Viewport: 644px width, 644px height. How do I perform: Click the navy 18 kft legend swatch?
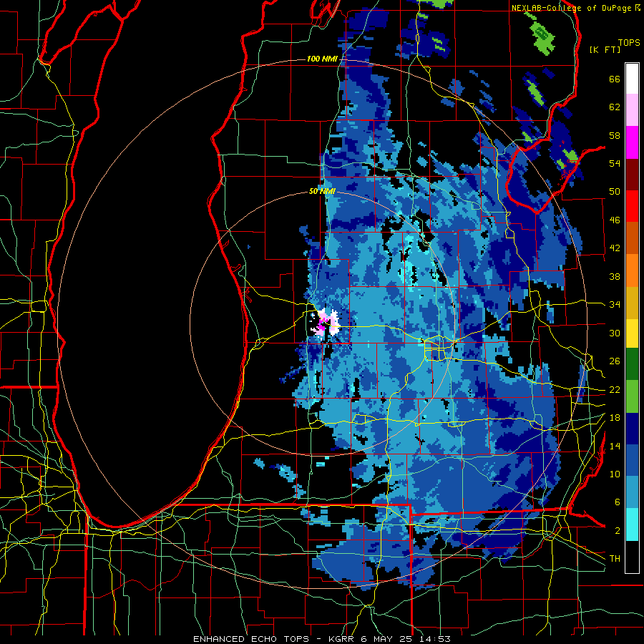[x=632, y=429]
